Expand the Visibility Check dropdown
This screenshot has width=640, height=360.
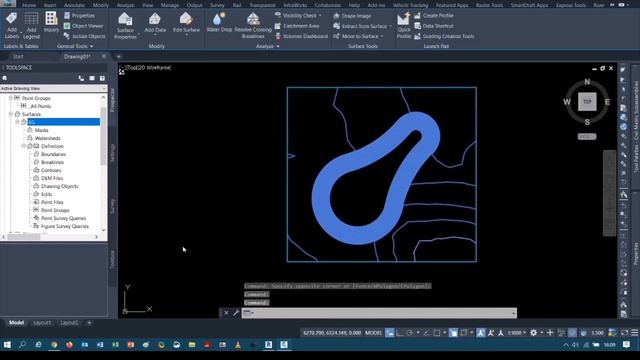[320, 16]
